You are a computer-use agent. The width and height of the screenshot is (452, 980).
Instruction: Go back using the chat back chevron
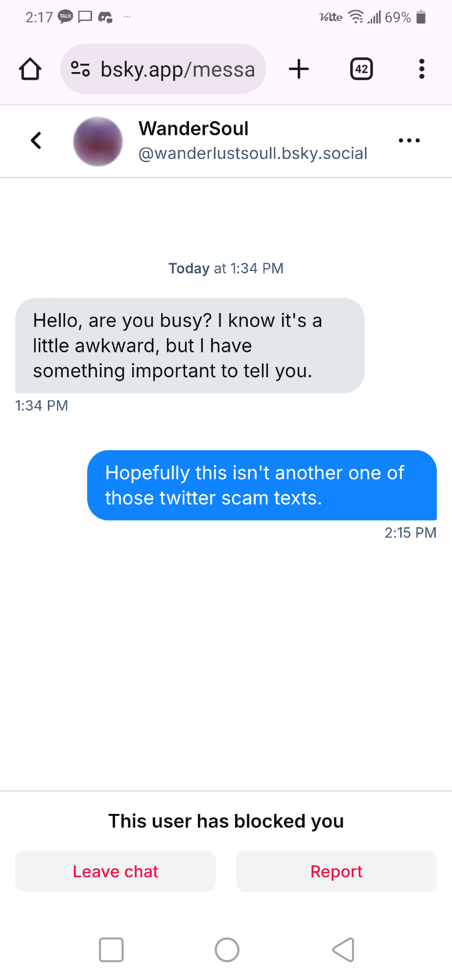(36, 141)
